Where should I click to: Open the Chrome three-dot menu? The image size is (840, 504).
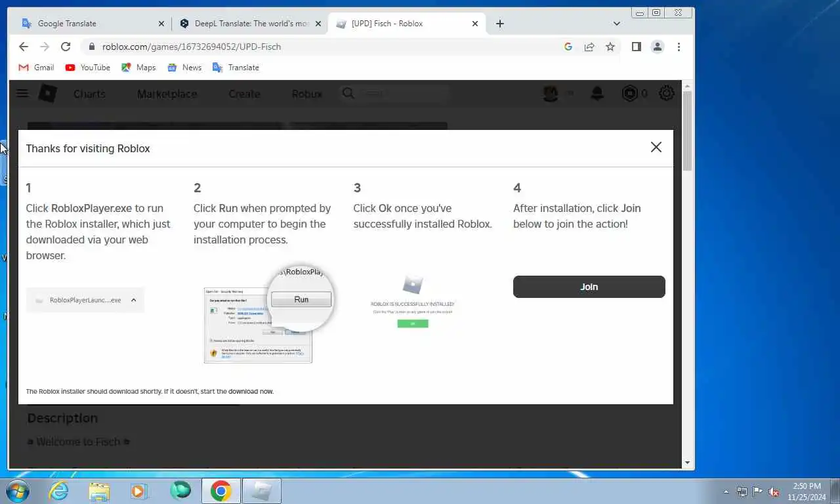click(679, 47)
